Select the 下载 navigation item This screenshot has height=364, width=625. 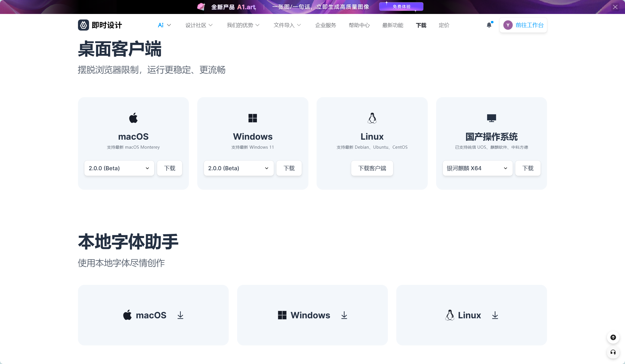[421, 25]
